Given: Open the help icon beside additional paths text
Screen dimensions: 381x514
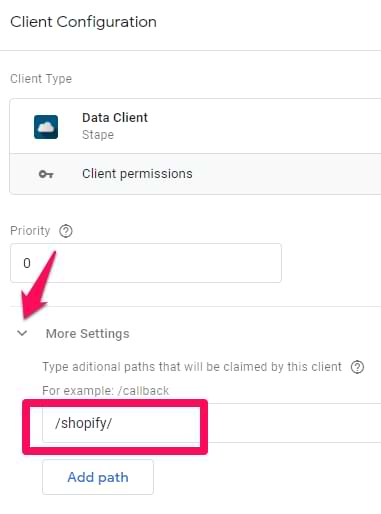Looking at the screenshot, I should [357, 367].
